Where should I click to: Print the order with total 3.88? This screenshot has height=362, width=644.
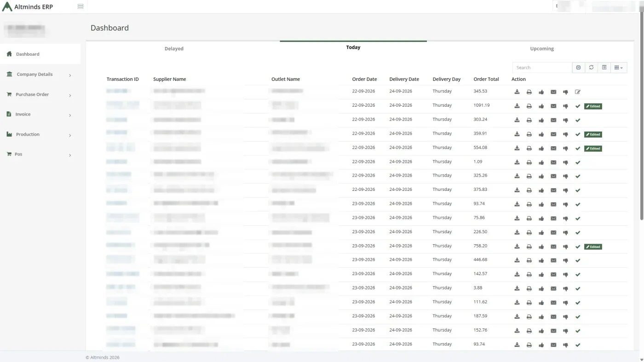[x=529, y=289]
